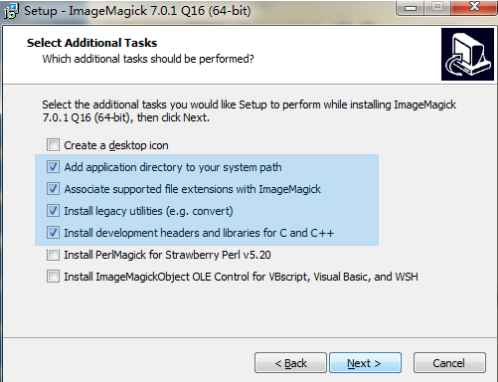This screenshot has height=382, width=498.
Task: Return to previous page with Back
Action: [x=290, y=363]
